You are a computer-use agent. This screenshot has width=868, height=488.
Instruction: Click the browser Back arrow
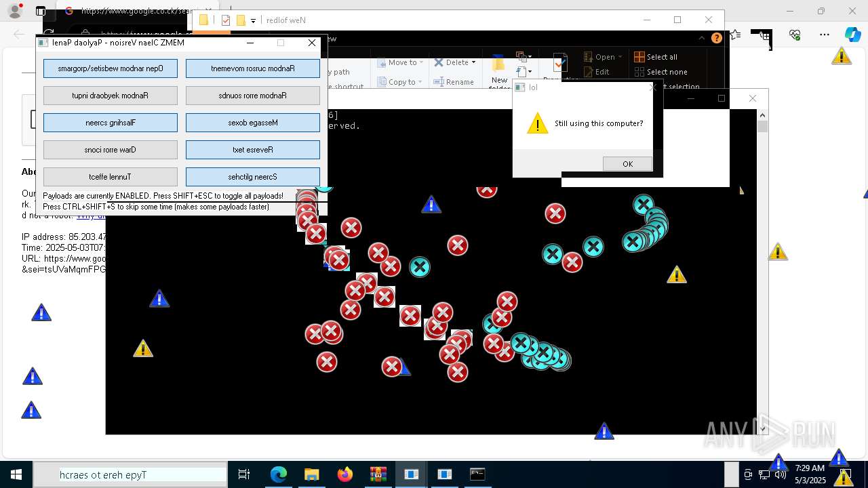(18, 34)
